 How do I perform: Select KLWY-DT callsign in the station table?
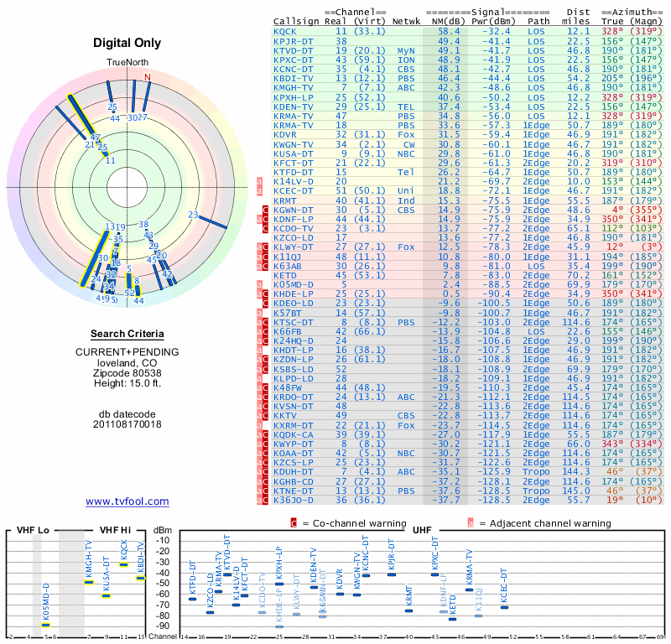293,247
